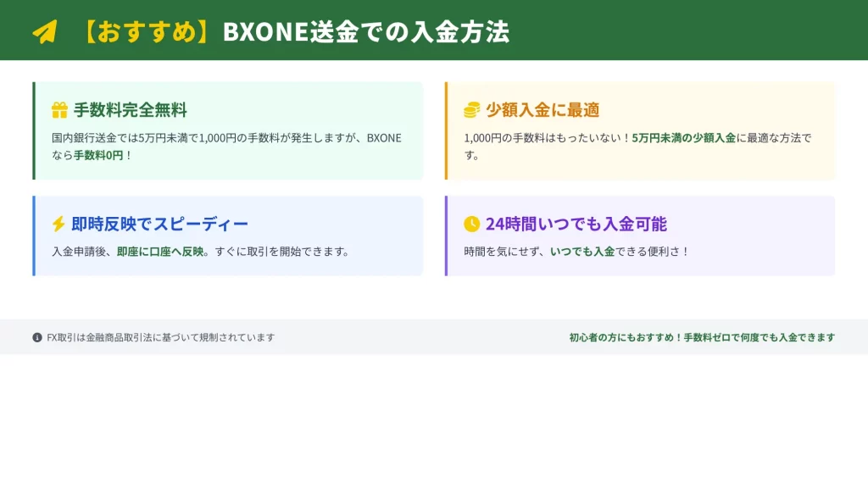Screen dimensions: 868x488
Task: Click the 初心者の方にもおすすめ footer message
Action: (x=702, y=337)
